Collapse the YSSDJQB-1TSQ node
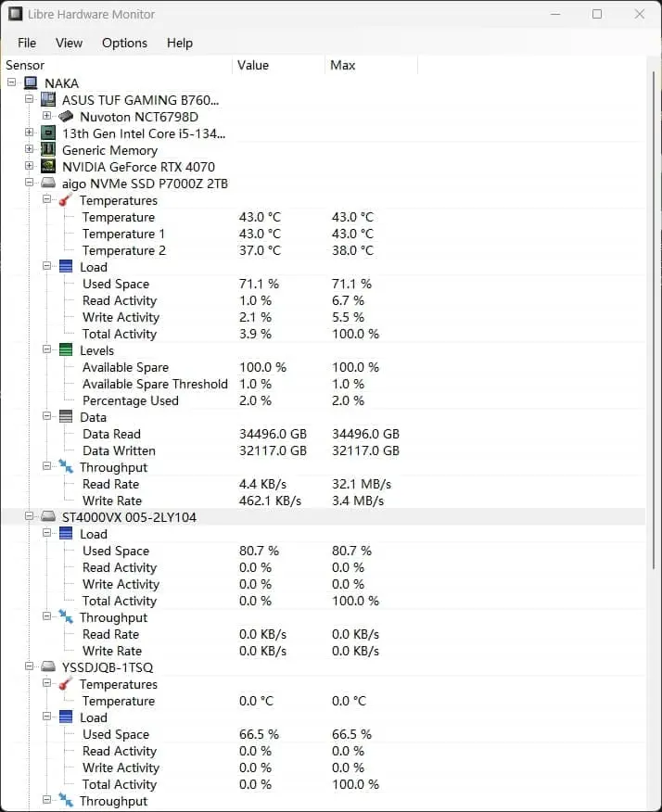This screenshot has height=812, width=662. pyautogui.click(x=29, y=666)
